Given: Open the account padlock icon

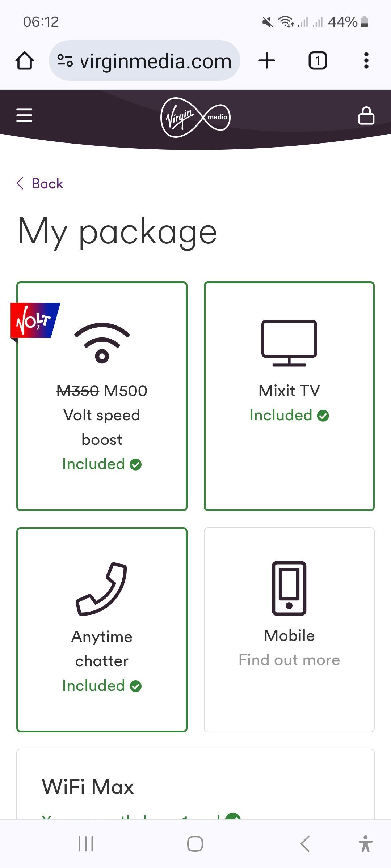Looking at the screenshot, I should pyautogui.click(x=366, y=115).
